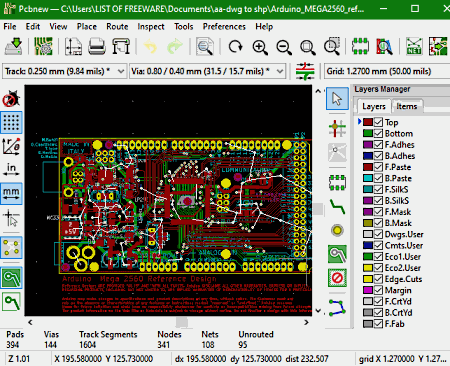Select the Route tracks tool
The width and height of the screenshot is (450, 366).
pyautogui.click(x=337, y=207)
